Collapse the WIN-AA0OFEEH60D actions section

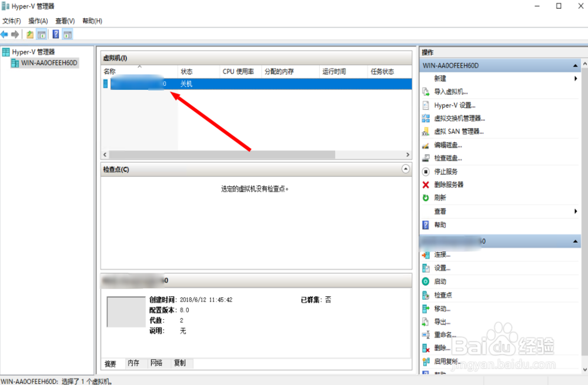click(x=575, y=66)
